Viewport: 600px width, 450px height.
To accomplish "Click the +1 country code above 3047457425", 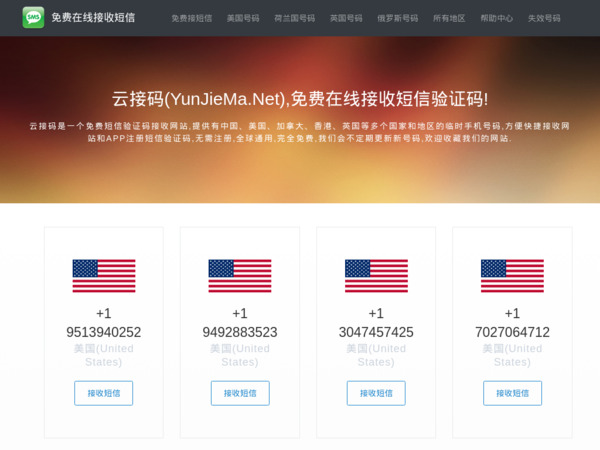I will point(376,313).
